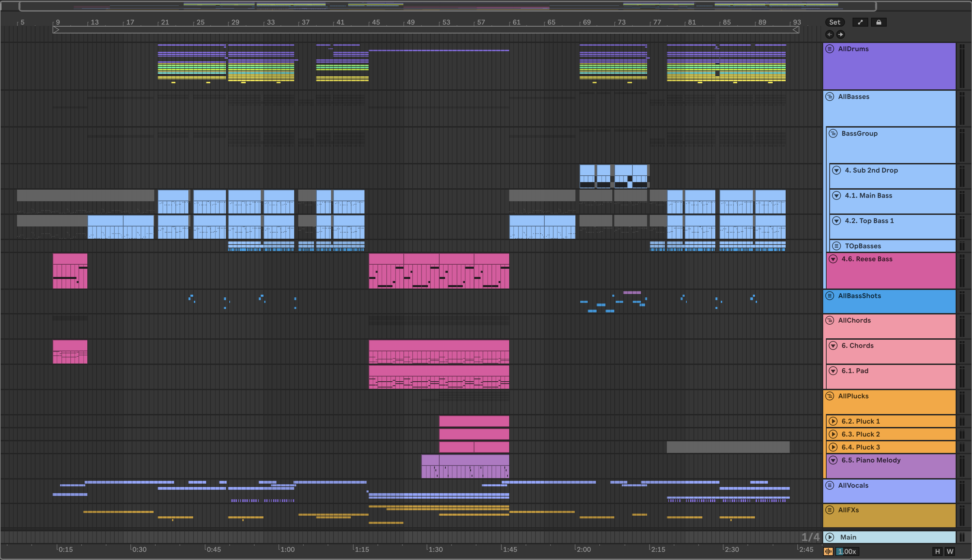Viewport: 972px width, 560px height.
Task: Collapse the 6.5. Piano Melody track
Action: 833,460
